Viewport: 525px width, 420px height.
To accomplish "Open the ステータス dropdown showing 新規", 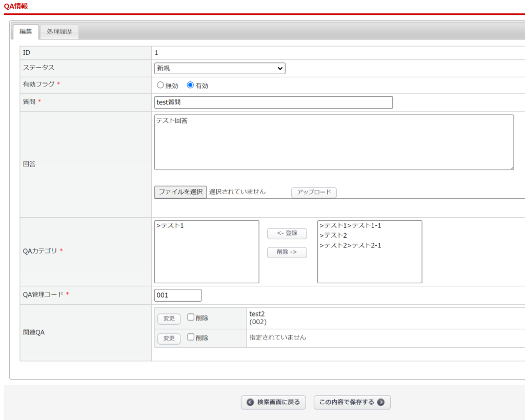I will point(219,68).
